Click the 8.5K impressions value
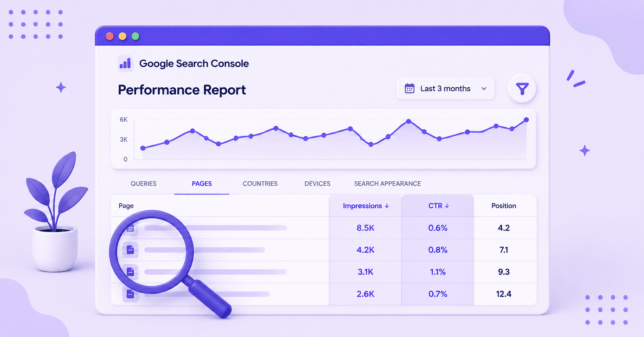 (x=365, y=228)
